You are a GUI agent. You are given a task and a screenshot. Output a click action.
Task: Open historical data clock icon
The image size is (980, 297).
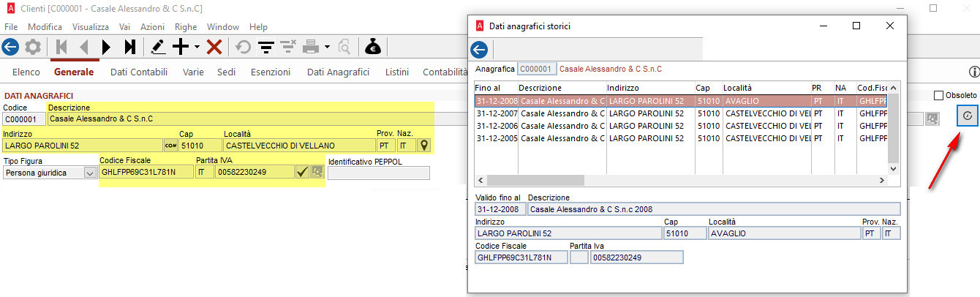click(968, 116)
